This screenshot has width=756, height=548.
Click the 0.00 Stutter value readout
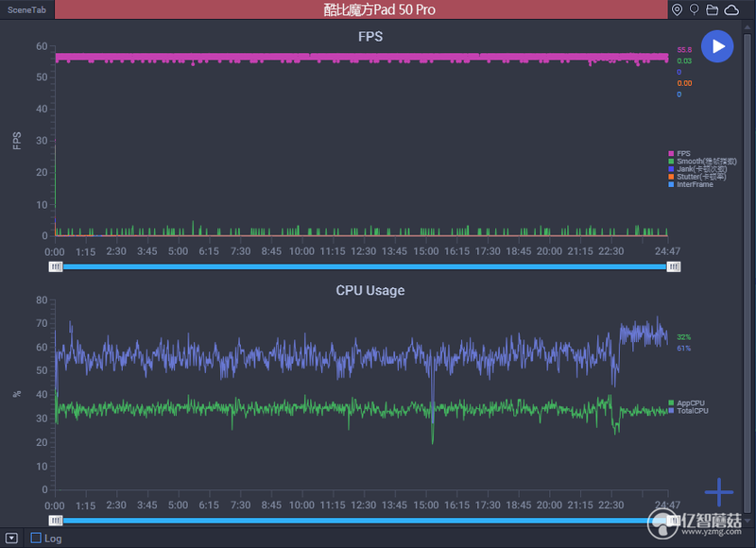point(684,83)
